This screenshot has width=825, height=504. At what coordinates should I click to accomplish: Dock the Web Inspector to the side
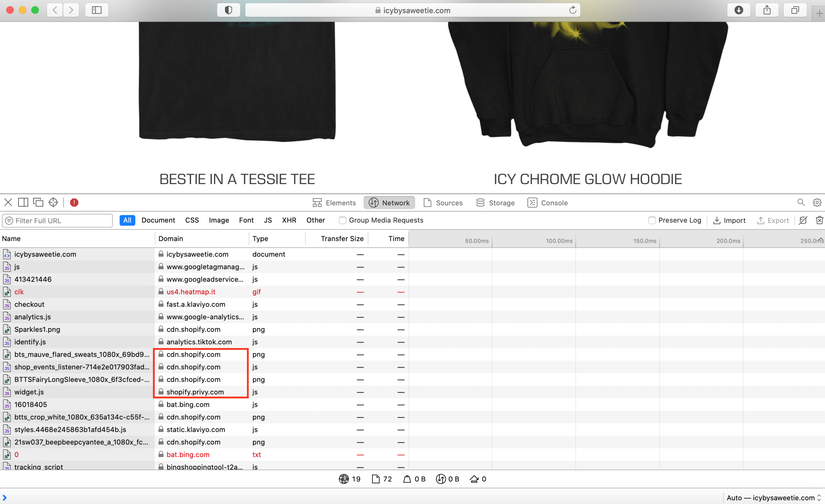pos(23,203)
